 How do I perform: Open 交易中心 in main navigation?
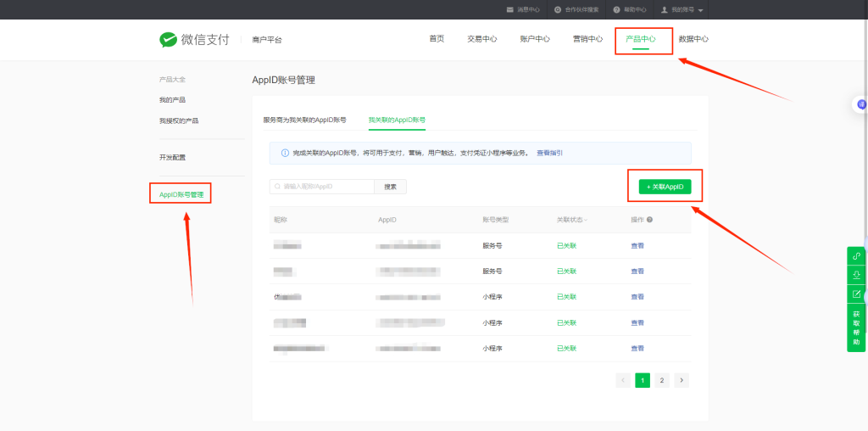[482, 39]
